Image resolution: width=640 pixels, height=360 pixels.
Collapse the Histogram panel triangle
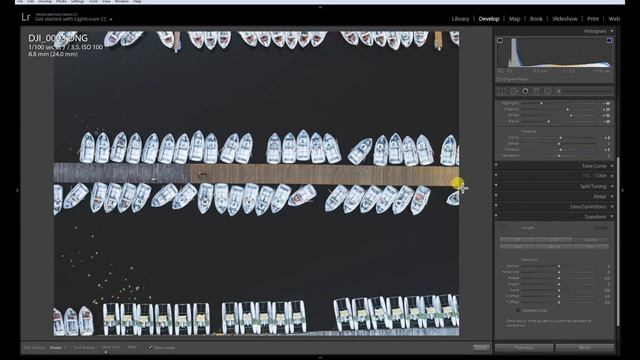(612, 31)
